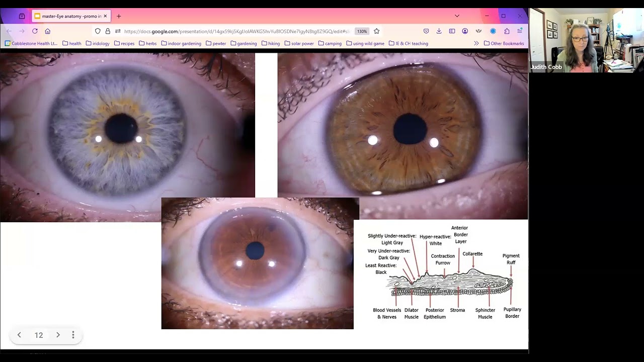Open the recipes bookmarks folder

(124, 43)
